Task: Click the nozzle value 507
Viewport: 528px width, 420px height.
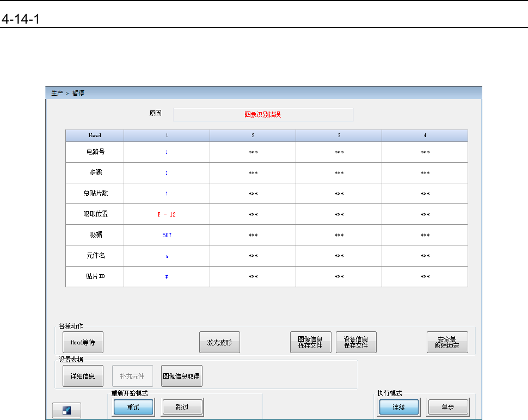Action: click(167, 235)
